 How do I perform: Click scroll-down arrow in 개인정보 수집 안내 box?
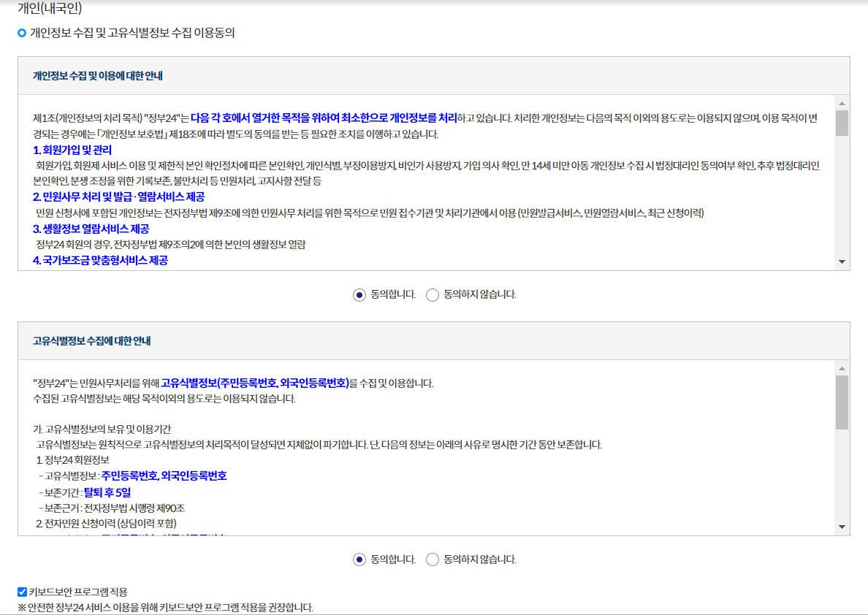coord(842,261)
